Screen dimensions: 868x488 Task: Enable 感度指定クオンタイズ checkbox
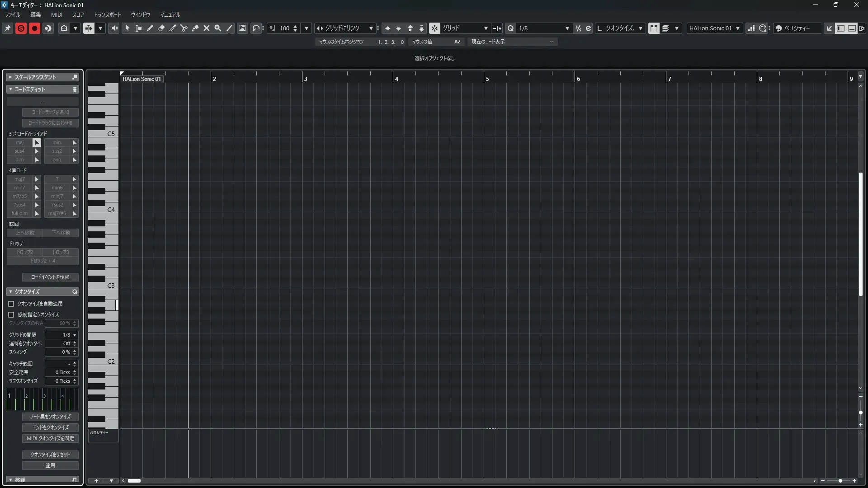click(11, 314)
